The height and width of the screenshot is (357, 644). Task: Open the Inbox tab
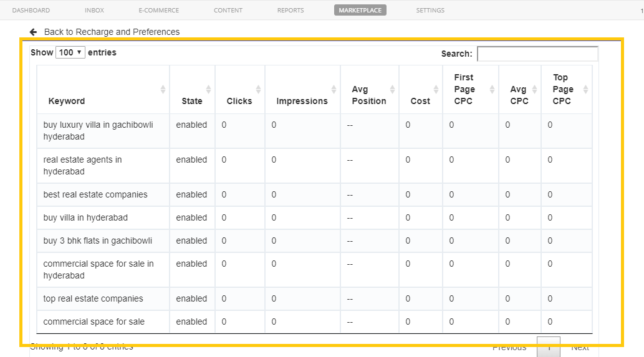[x=94, y=10]
